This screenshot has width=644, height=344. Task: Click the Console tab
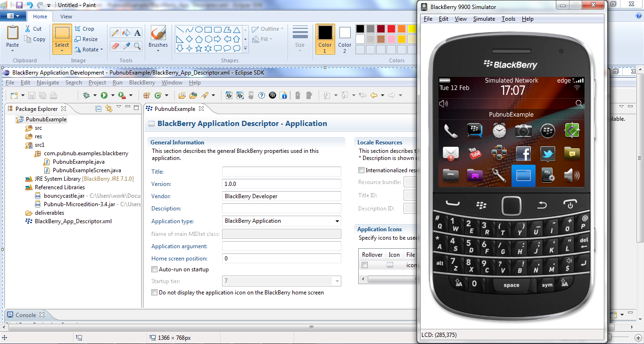coord(25,315)
